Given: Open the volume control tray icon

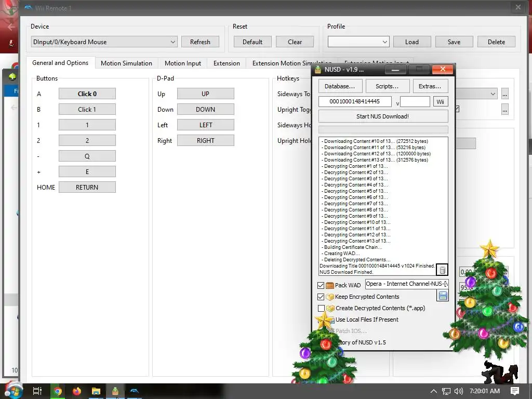Looking at the screenshot, I should click(x=458, y=391).
